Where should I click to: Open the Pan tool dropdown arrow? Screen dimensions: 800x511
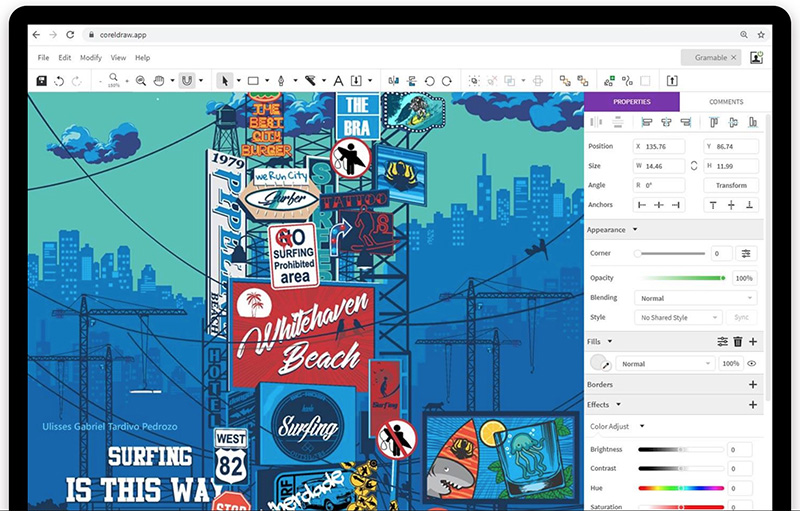(172, 81)
